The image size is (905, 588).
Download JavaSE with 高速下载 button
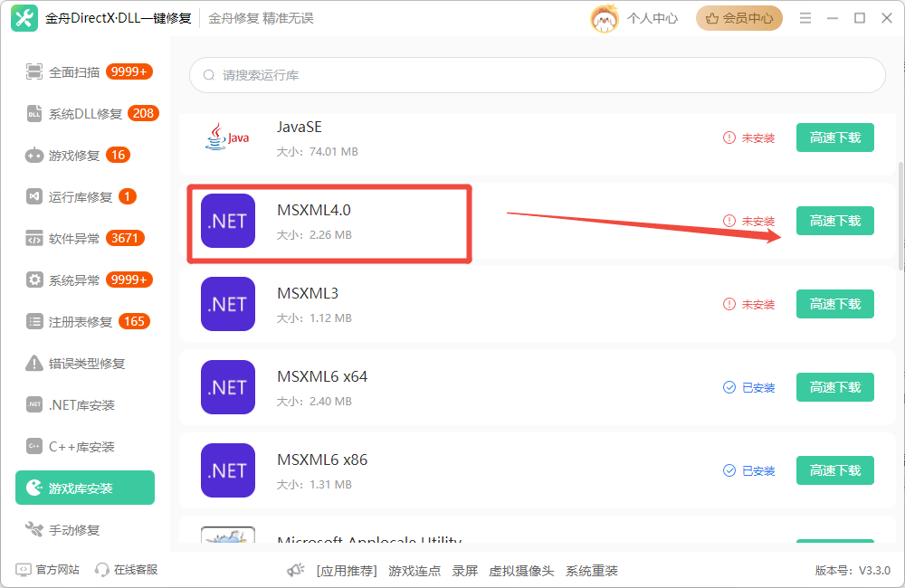(x=834, y=138)
